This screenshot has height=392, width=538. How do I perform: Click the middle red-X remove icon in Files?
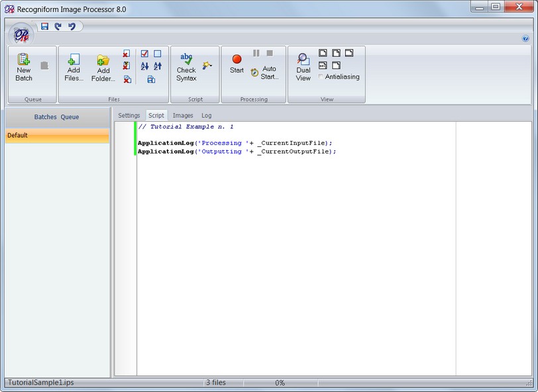[x=127, y=66]
